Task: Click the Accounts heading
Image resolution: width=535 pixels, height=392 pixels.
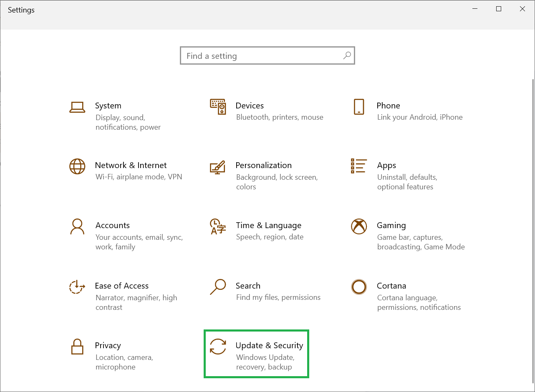Action: 113,225
